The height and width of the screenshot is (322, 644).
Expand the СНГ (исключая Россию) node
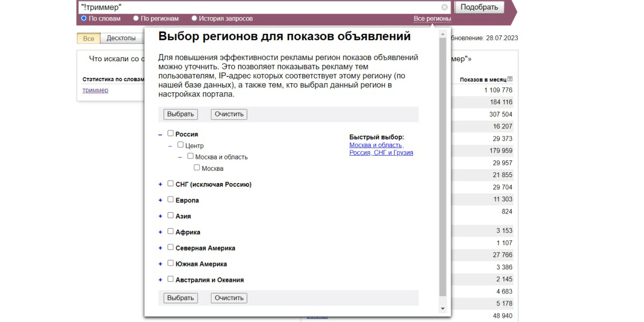click(160, 185)
